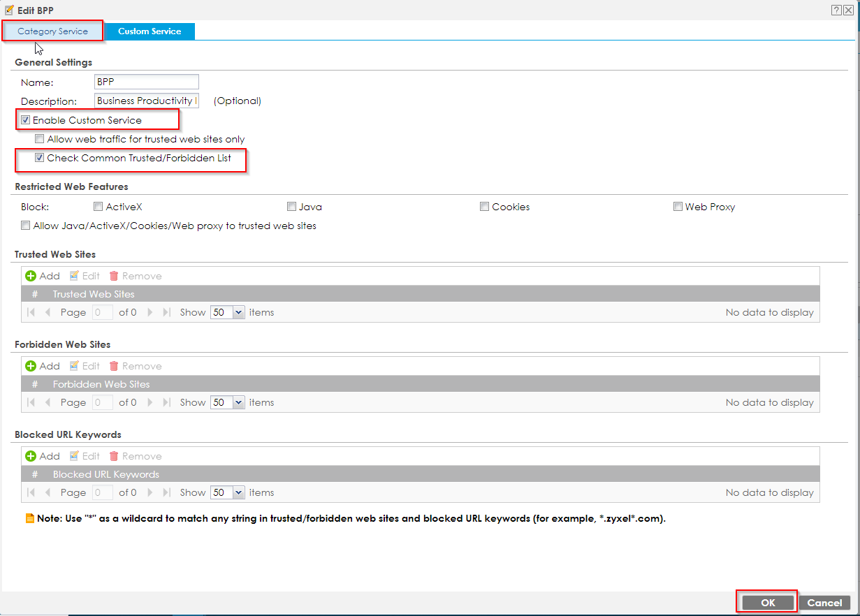Click the Remove icon in Forbidden Web Sites
This screenshot has width=860, height=616.
point(114,365)
